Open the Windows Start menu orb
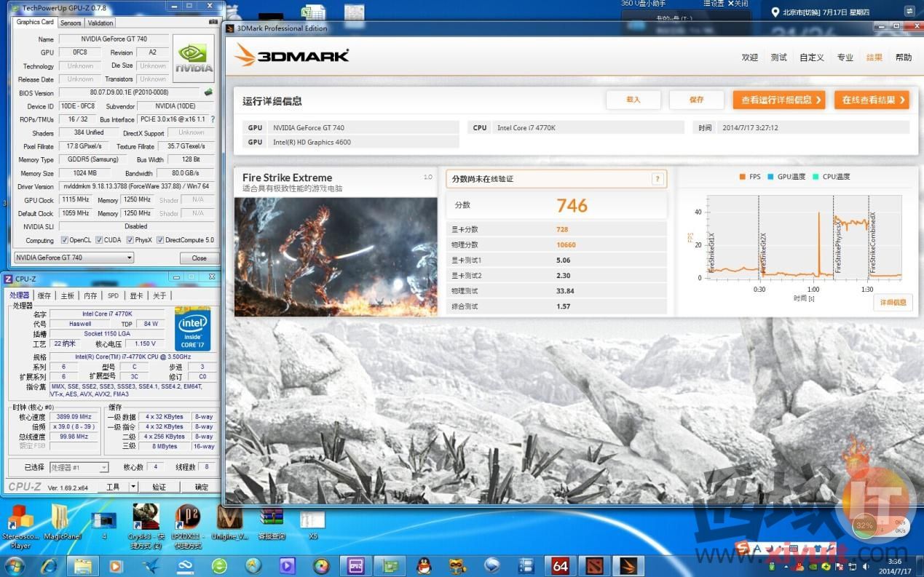The image size is (924, 577). tap(14, 565)
